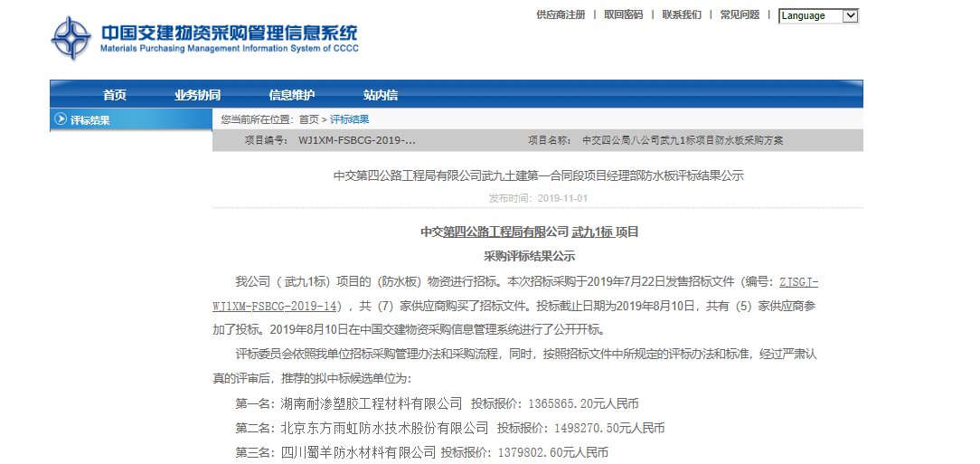This screenshot has width=980, height=464.
Task: Click the 中国交建物资采购管理信息系统 title
Action: coord(230,32)
